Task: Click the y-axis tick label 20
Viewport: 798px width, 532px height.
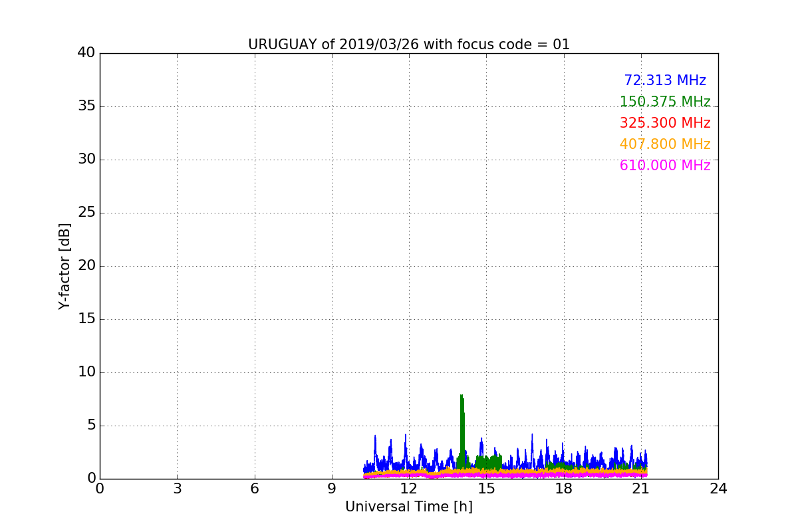Action: (86, 266)
